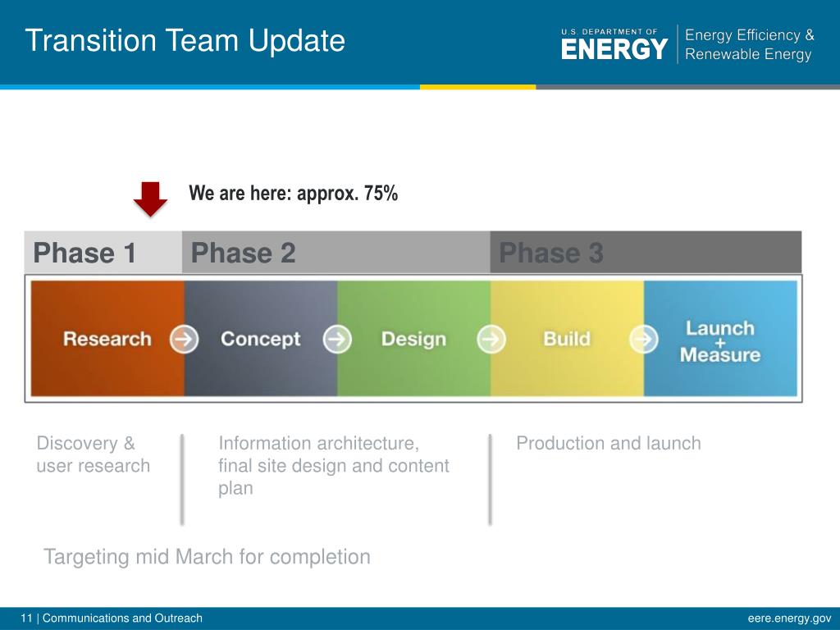Click the orange Research block
The height and width of the screenshot is (630, 840).
(x=107, y=339)
